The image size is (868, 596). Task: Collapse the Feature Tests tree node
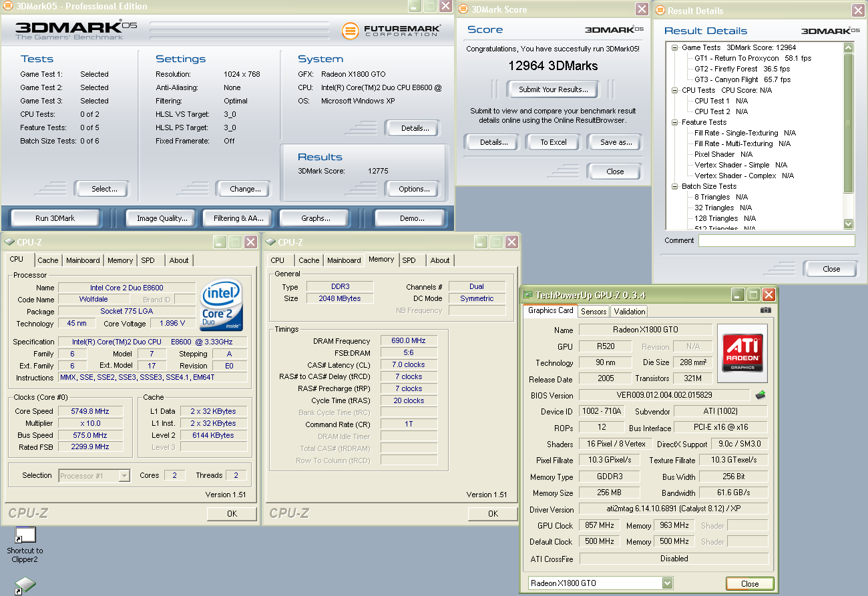pyautogui.click(x=676, y=122)
